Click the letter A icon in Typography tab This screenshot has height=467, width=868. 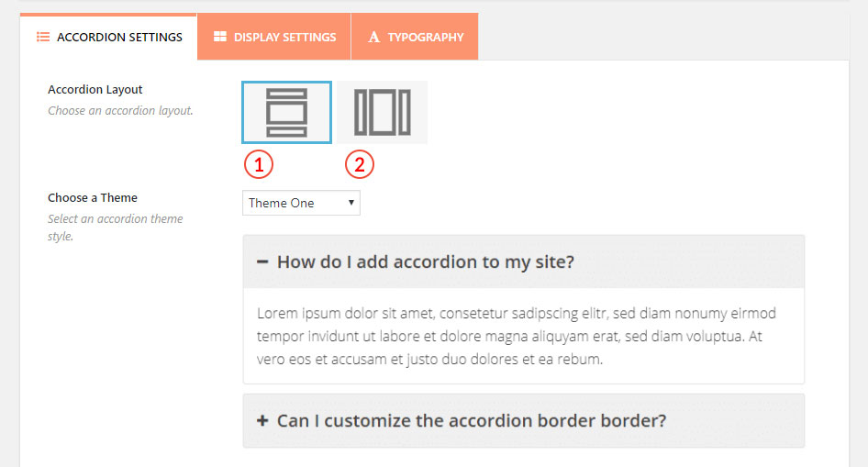374,37
